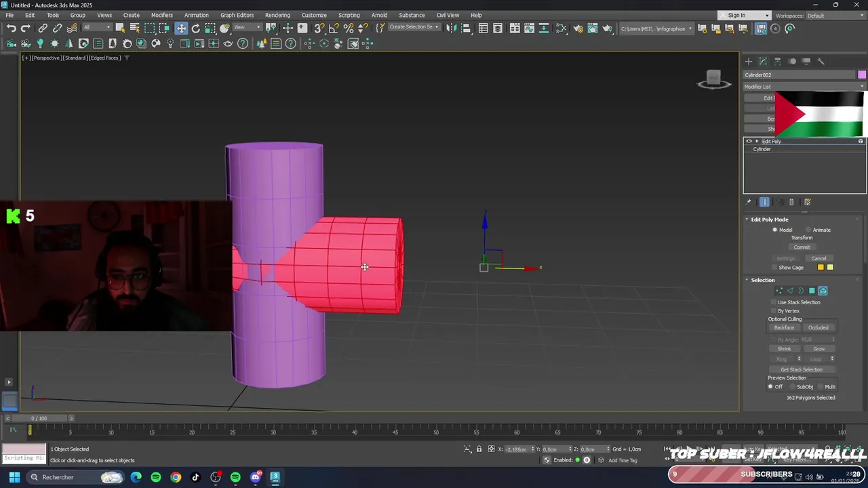868x488 pixels.
Task: Switch to the Motion panel tab
Action: coord(792,61)
